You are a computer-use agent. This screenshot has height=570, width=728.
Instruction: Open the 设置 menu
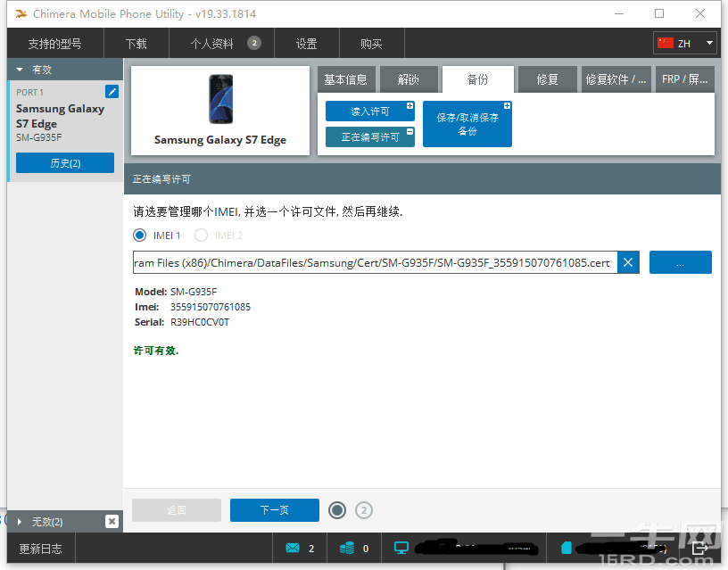[x=307, y=44]
